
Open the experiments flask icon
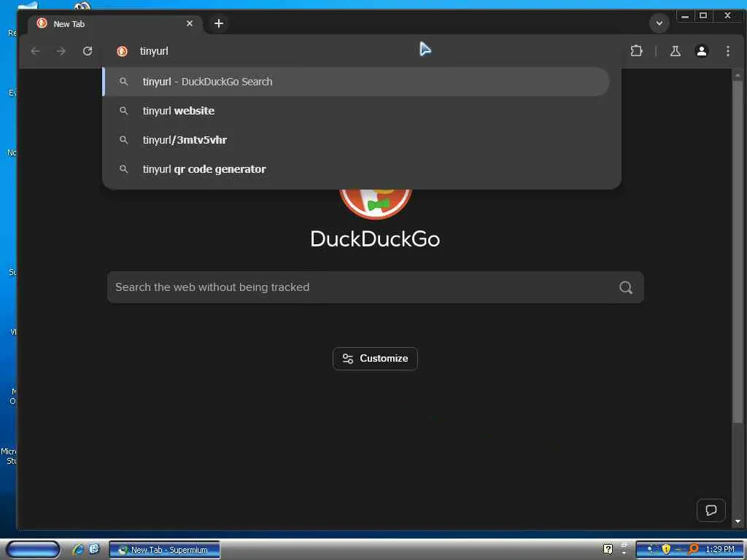[x=675, y=51]
